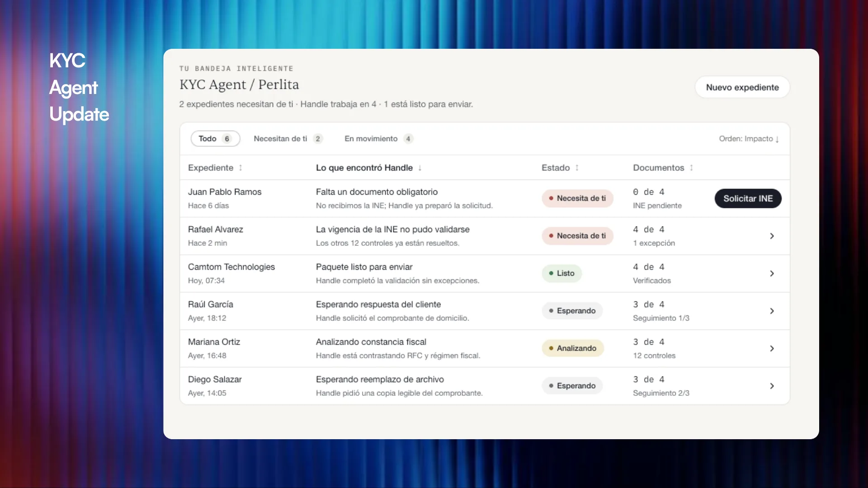Click Necesita de ti badge for Juan Pablo Ramos
Viewport: 868px width, 488px height.
click(x=577, y=198)
